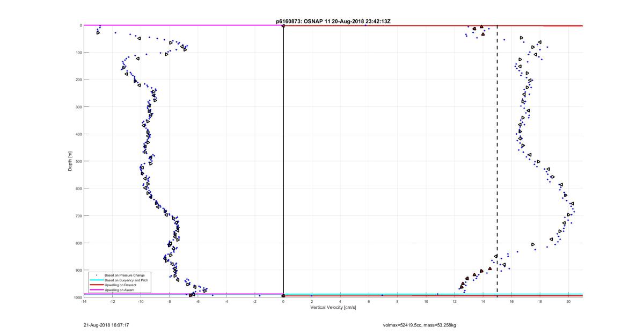Click the black dot marker in the legend
Viewport: 644px width, 334px height.
point(97,275)
